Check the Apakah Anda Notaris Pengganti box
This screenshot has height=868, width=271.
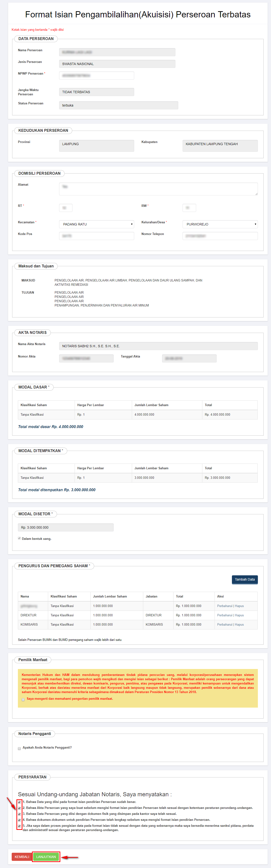[x=19, y=748]
